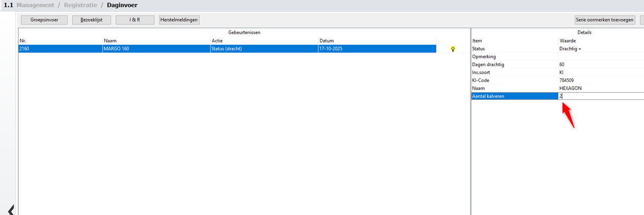This screenshot has width=644, height=215.
Task: Select Registratie in the breadcrumb path
Action: point(82,5)
